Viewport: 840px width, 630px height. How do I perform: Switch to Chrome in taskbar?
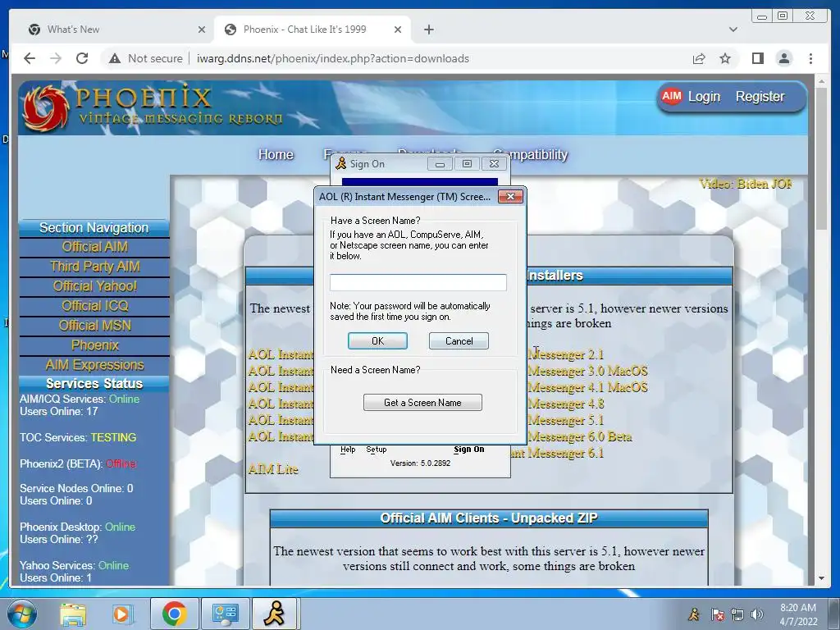(x=174, y=614)
